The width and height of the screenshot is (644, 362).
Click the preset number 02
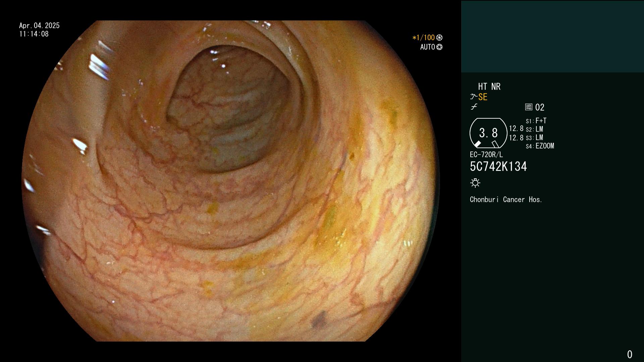[540, 107]
